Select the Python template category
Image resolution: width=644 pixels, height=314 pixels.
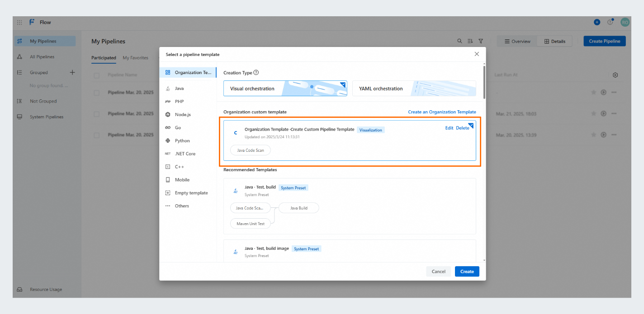point(188,141)
